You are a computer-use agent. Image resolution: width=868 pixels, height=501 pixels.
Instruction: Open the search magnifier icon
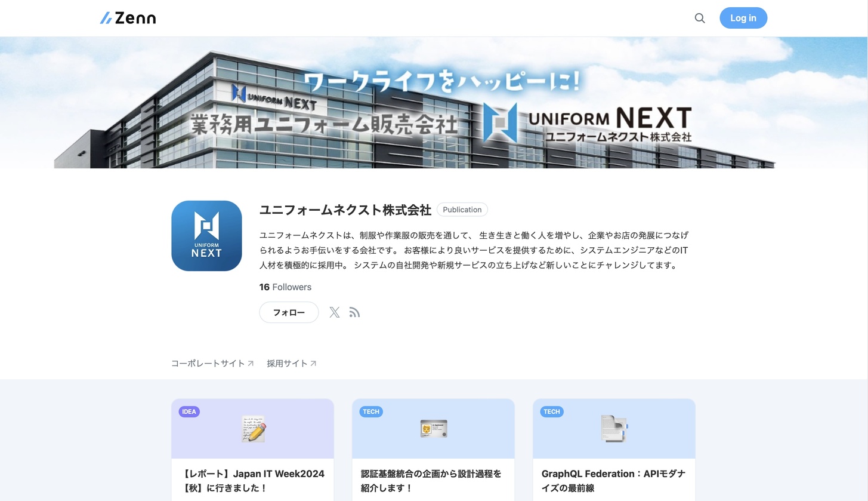[700, 18]
